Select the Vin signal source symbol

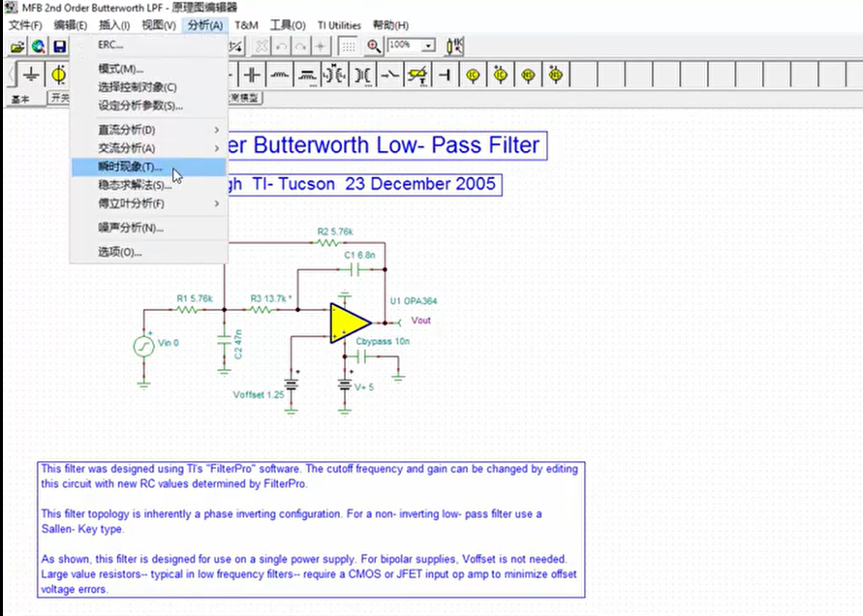pyautogui.click(x=143, y=347)
